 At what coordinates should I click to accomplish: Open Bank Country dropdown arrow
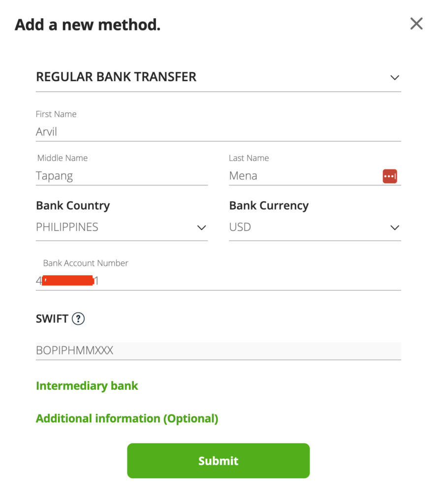click(x=201, y=227)
